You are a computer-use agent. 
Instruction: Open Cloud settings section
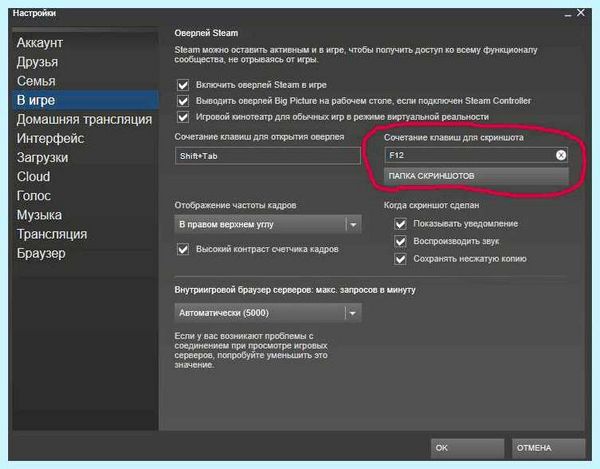[x=85, y=176]
